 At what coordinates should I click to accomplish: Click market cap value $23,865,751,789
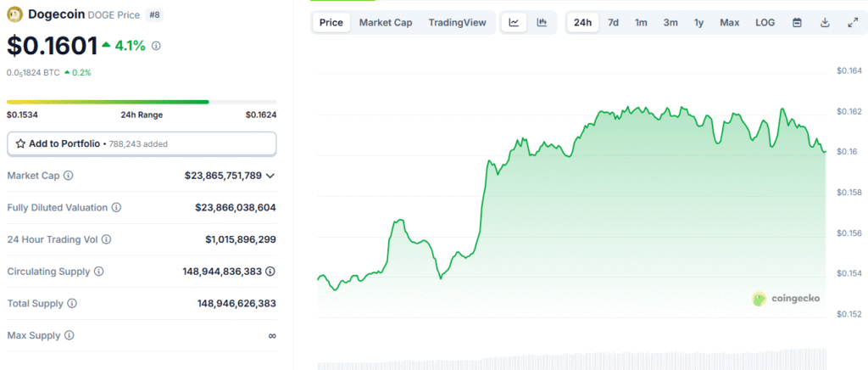click(223, 176)
